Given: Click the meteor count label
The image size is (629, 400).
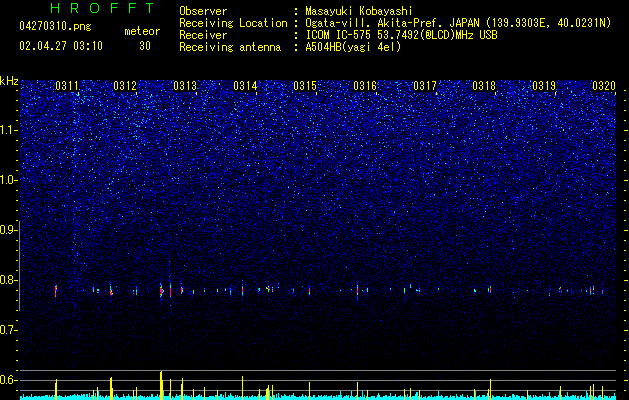Looking at the screenshot, I should [x=142, y=31].
